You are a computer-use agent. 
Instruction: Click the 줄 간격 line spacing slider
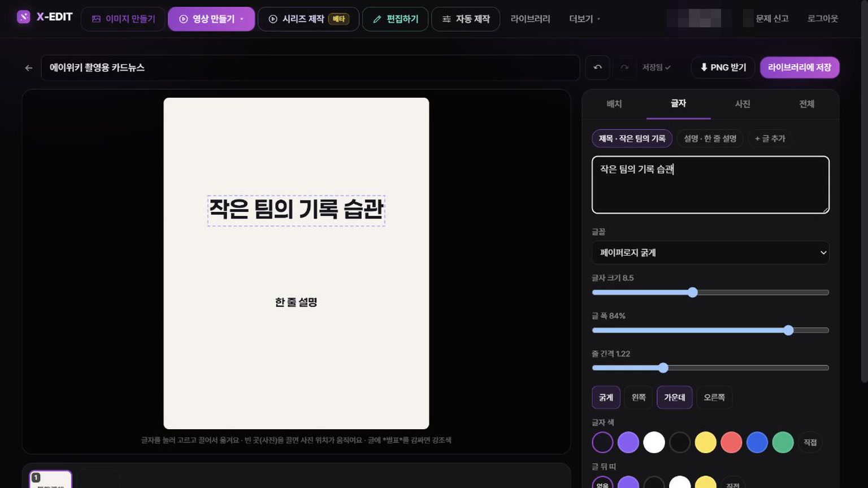(710, 368)
